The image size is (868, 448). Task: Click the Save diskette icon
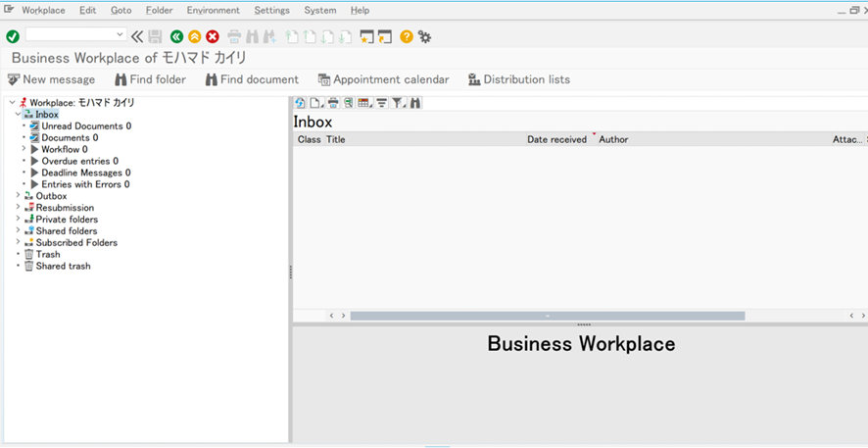[x=156, y=36]
